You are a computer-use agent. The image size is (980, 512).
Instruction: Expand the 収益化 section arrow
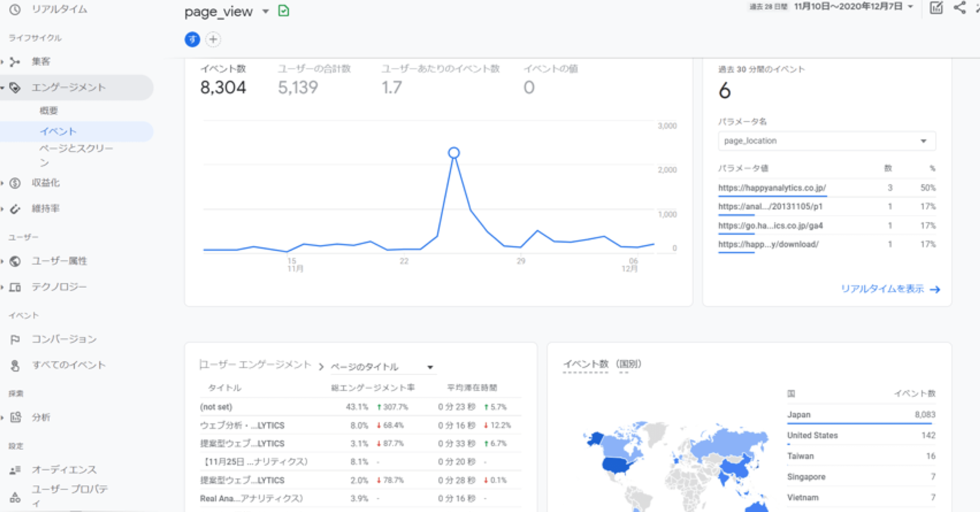[x=2, y=183]
